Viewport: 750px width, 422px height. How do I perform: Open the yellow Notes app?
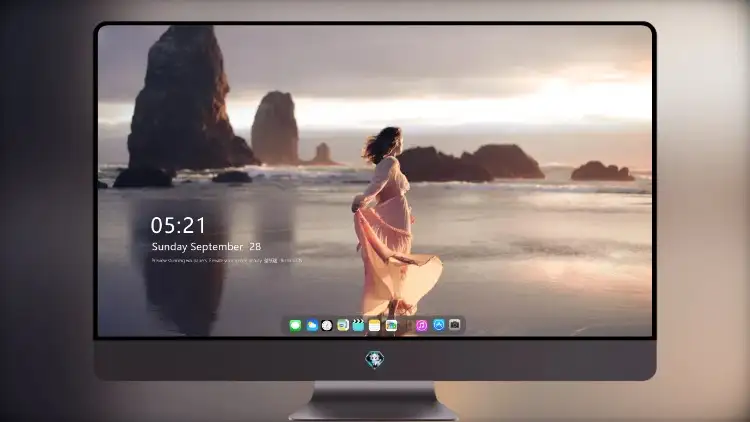(375, 325)
